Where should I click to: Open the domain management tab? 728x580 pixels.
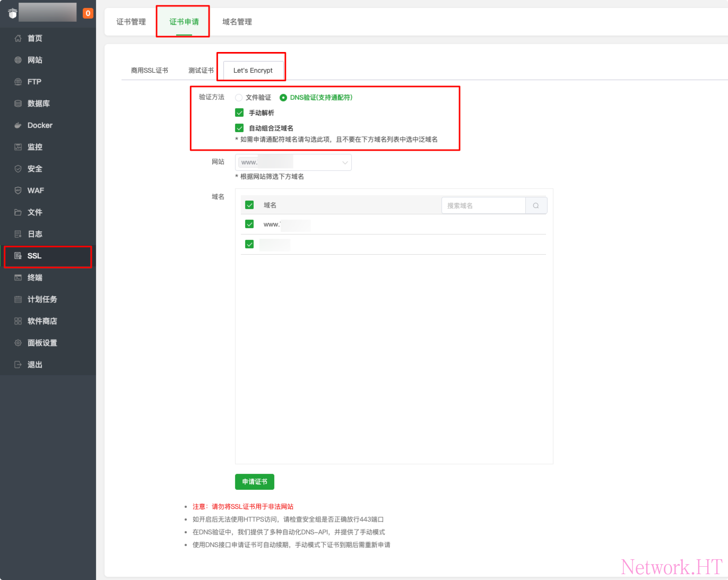click(237, 22)
